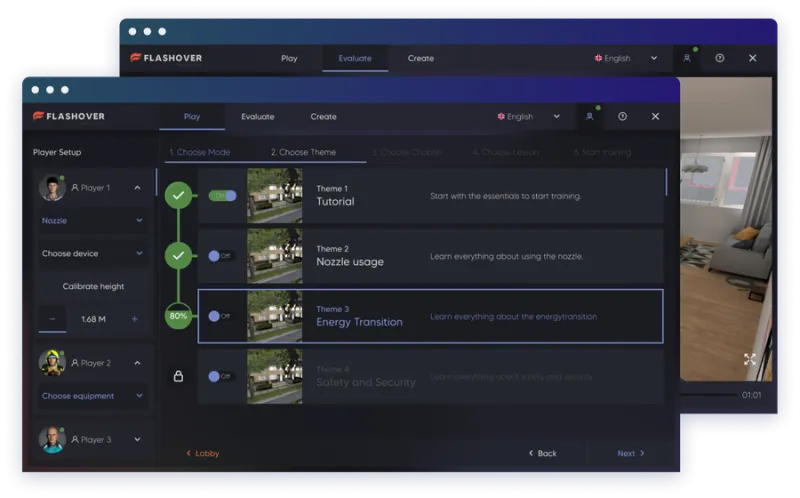Open the help icon in back window

pyautogui.click(x=720, y=58)
